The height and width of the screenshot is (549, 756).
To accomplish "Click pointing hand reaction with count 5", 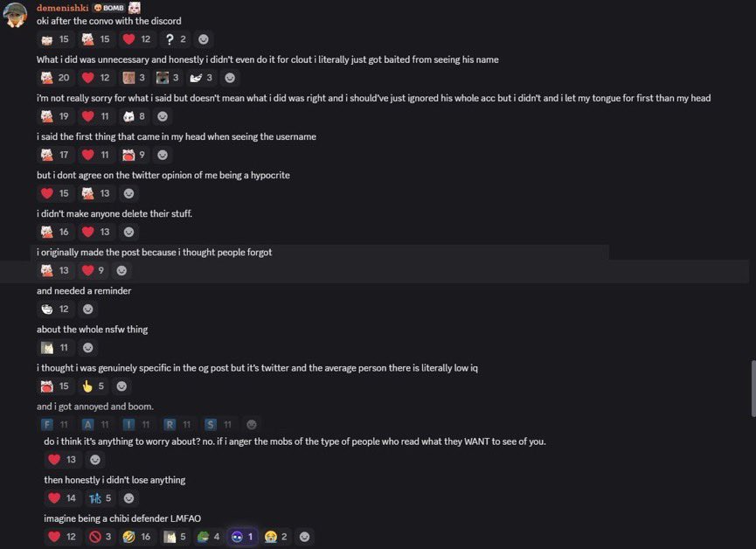I will click(93, 386).
